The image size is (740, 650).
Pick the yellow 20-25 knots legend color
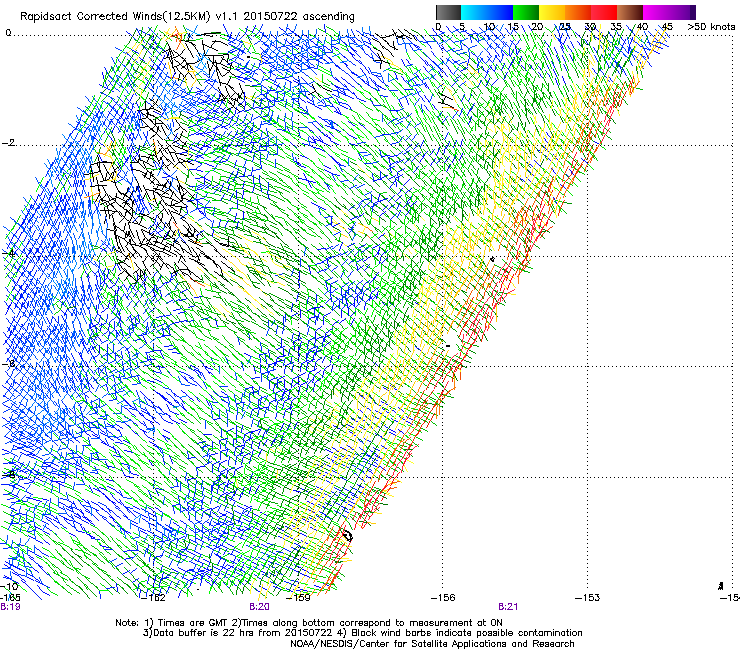[x=552, y=12]
